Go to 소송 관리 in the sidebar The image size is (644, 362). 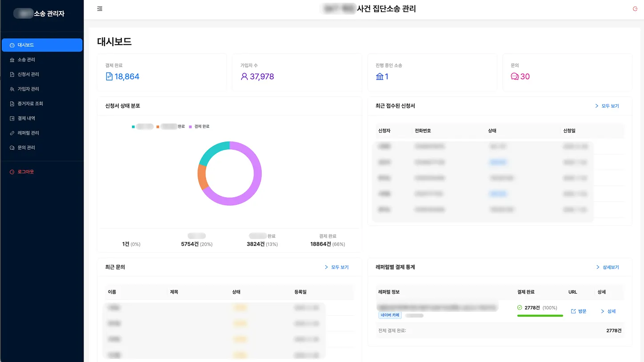[42, 60]
